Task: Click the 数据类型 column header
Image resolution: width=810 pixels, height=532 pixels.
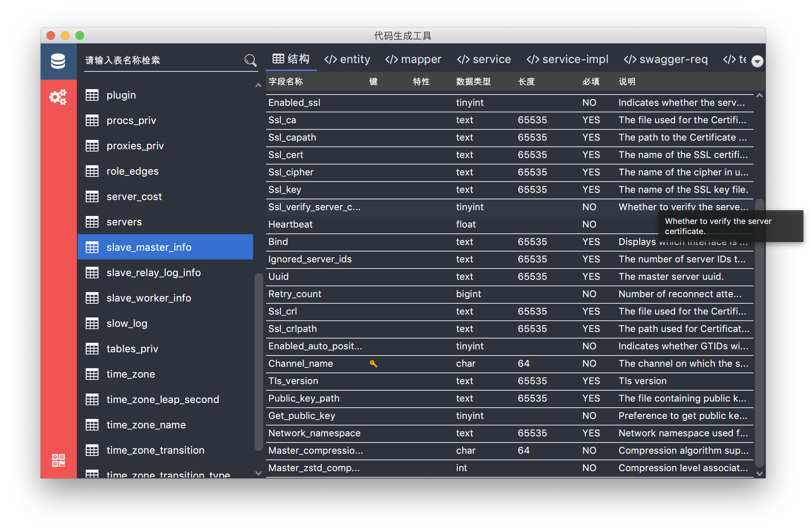Action: 473,82
